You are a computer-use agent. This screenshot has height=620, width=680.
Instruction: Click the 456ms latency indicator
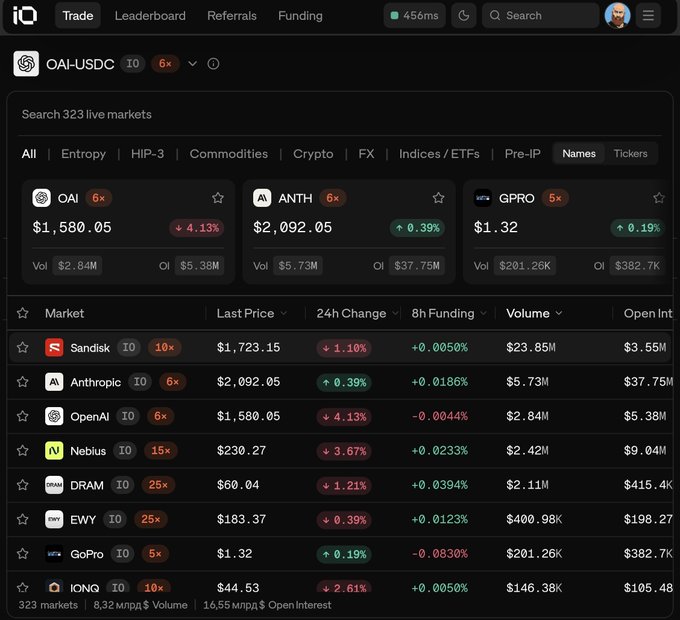415,16
